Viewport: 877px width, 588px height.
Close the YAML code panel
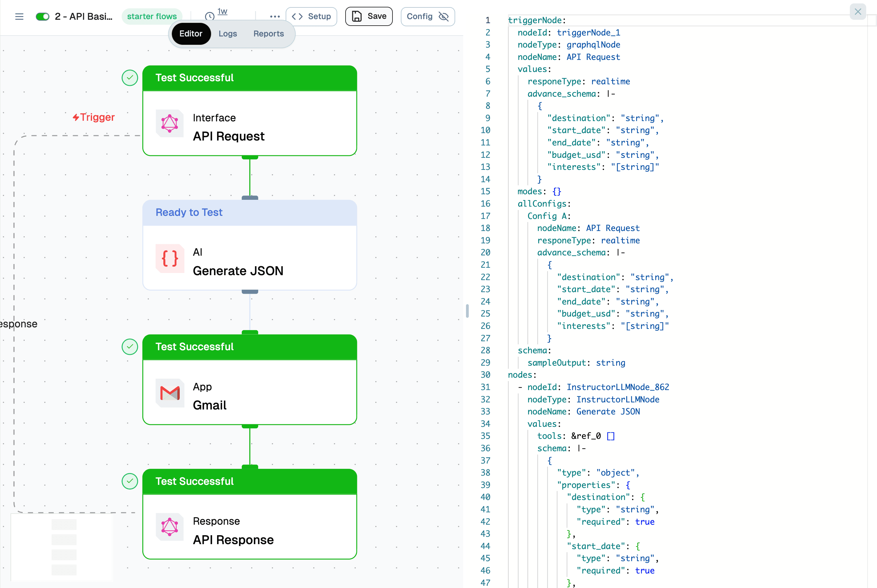(x=858, y=12)
